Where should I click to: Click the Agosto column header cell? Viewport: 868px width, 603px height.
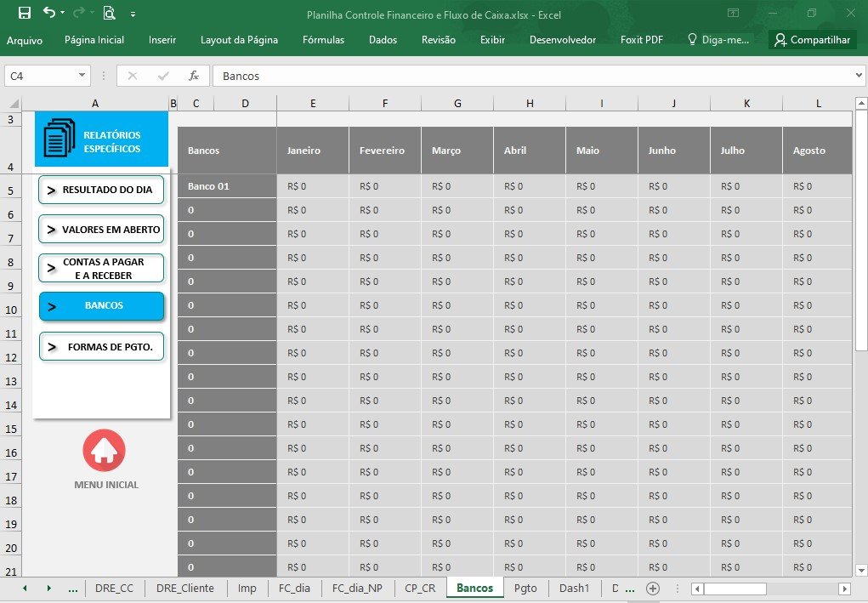click(x=817, y=150)
